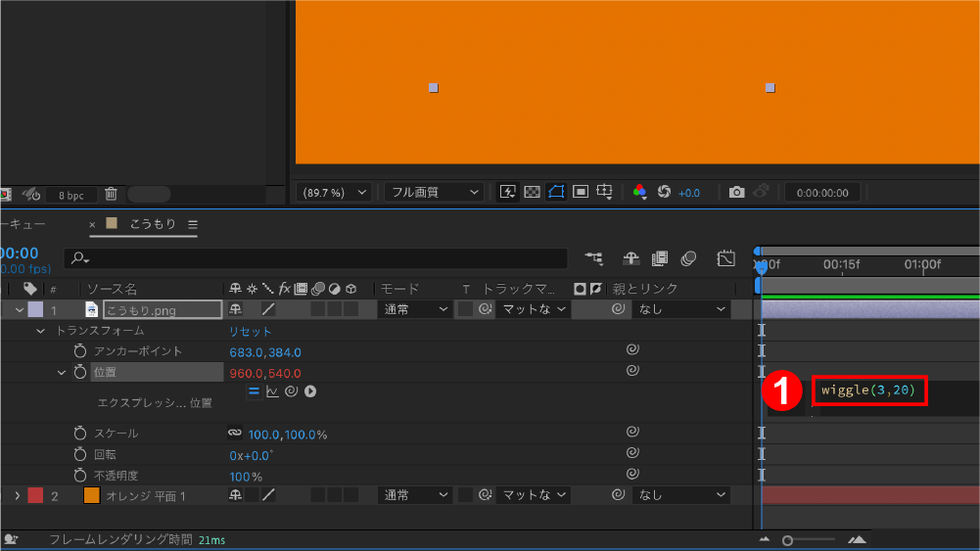The height and width of the screenshot is (551, 980).
Task: Click the +0.0 exposure value
Action: (x=689, y=193)
